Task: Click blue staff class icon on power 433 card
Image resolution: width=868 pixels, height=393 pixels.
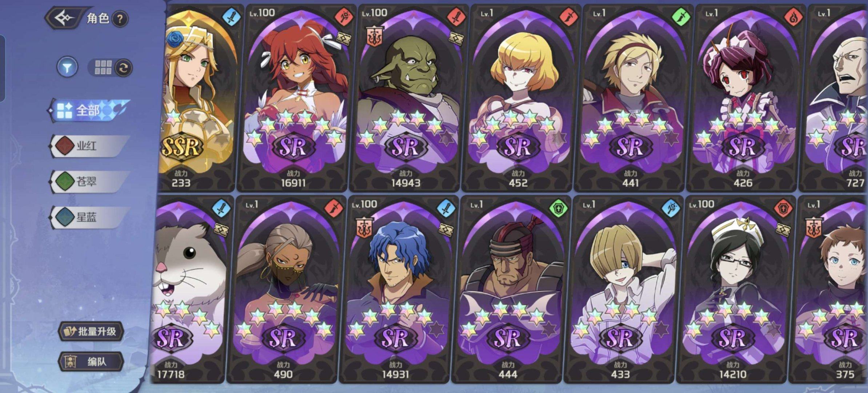Action: coord(671,209)
